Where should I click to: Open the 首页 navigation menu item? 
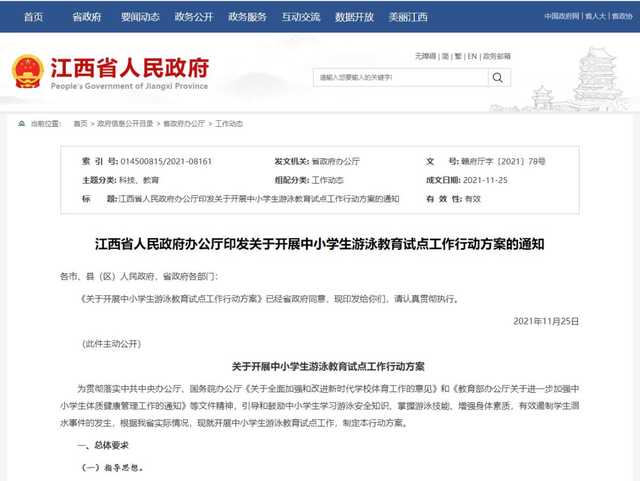[x=33, y=17]
